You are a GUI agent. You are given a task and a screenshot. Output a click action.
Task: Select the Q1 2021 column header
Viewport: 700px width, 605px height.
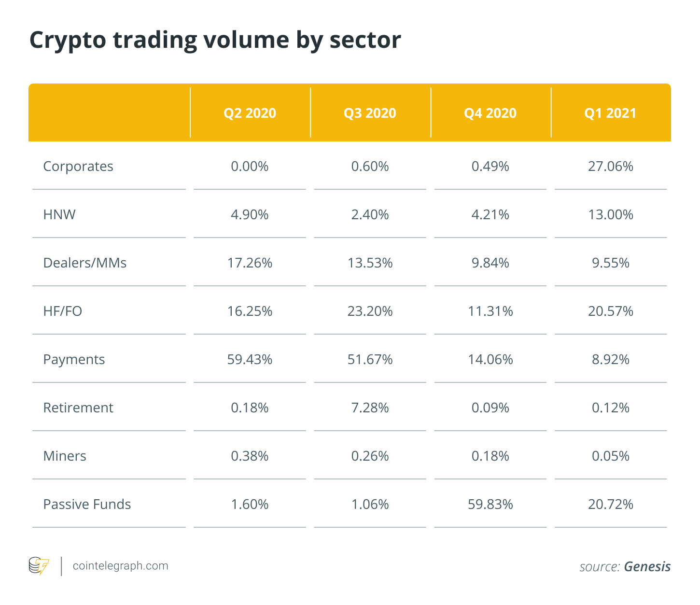610,113
